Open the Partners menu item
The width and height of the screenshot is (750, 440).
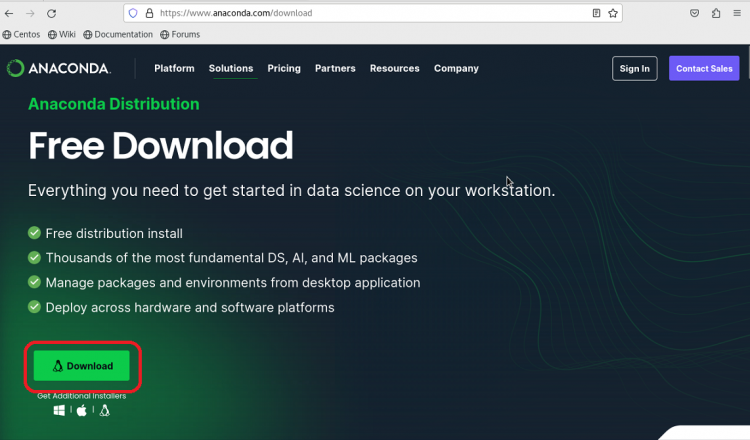tap(335, 69)
